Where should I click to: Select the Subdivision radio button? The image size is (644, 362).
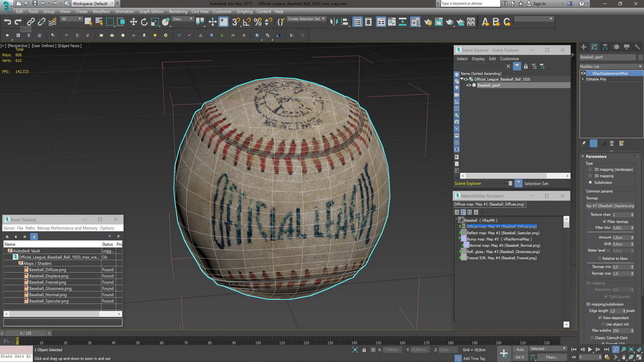click(x=590, y=182)
